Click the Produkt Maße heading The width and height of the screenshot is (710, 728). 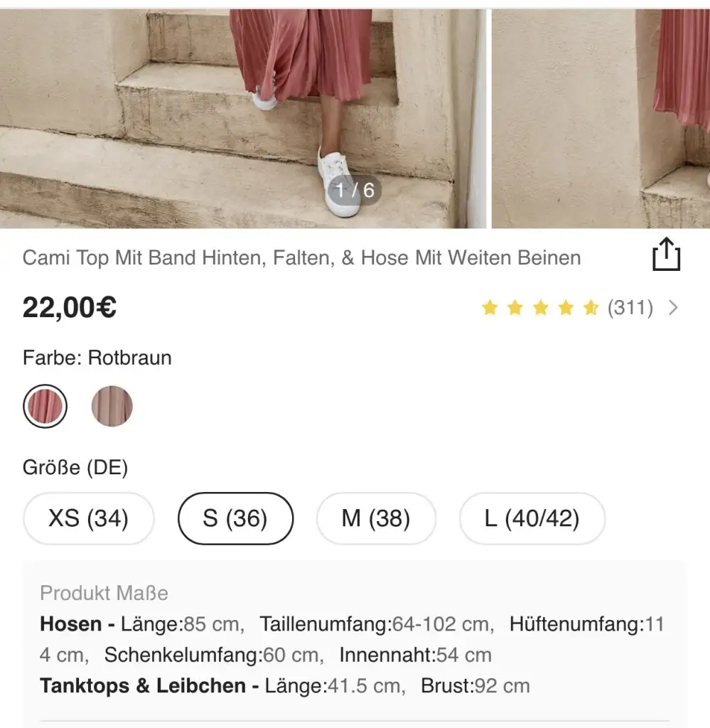point(104,593)
